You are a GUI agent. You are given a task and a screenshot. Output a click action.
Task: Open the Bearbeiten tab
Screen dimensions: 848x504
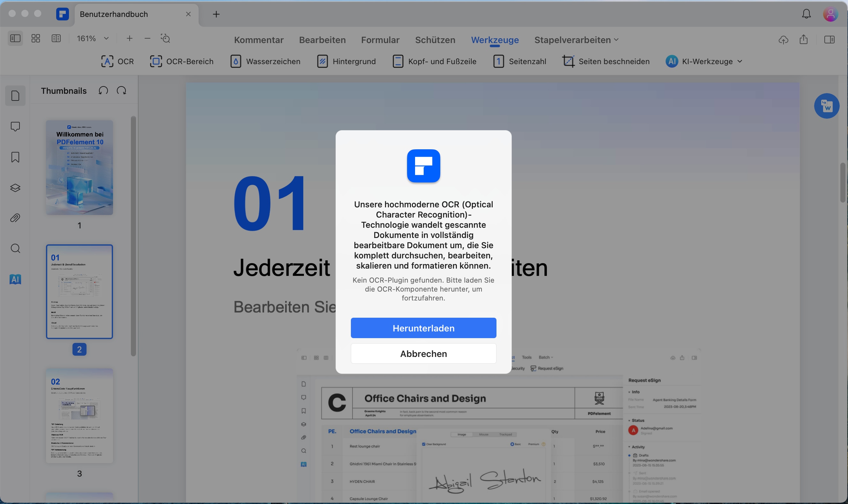pos(322,40)
